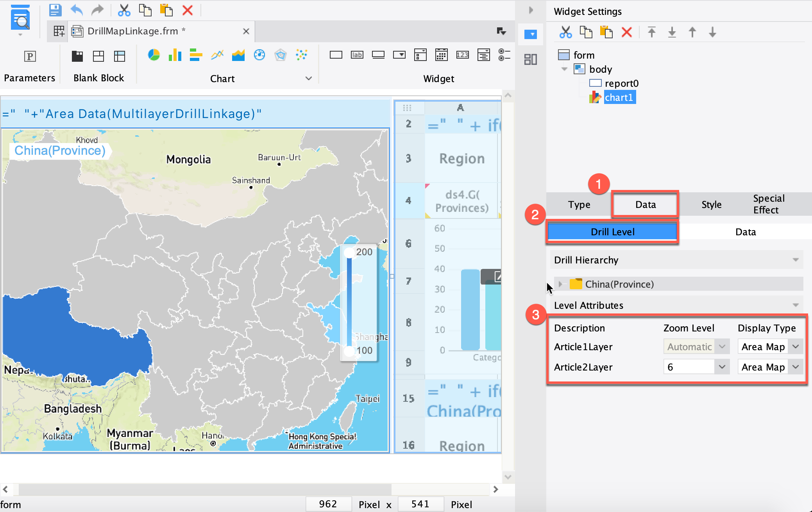This screenshot has height=512, width=812.
Task: Open the Article2Layer Zoom Level dropdown
Action: pyautogui.click(x=722, y=366)
